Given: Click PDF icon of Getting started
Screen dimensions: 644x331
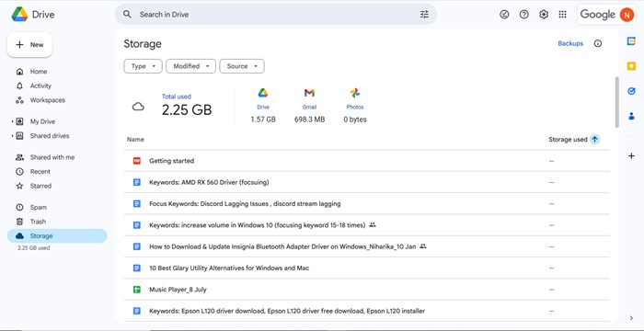Looking at the screenshot, I should point(137,161).
